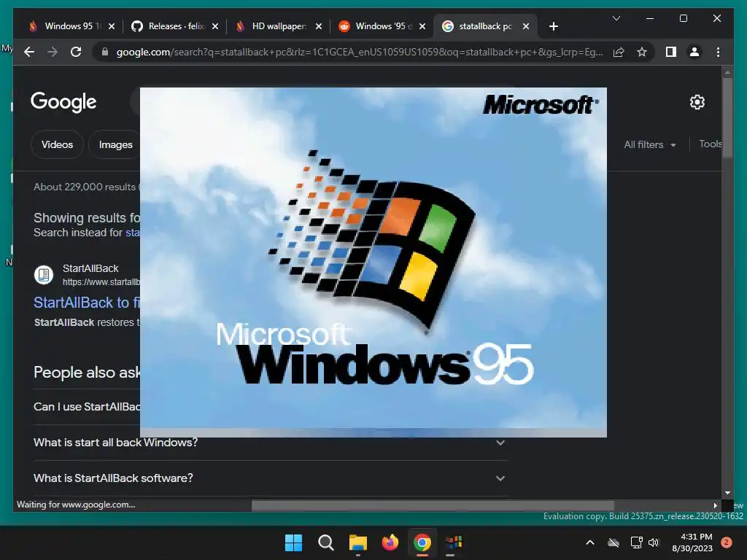Open Google quick settings gear

697,102
